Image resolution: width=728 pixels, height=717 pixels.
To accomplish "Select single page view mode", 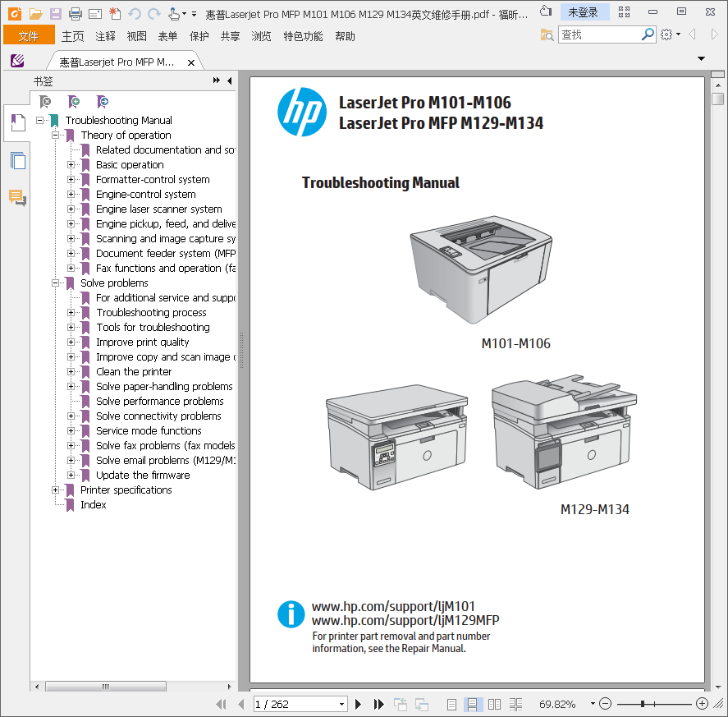I will click(x=451, y=705).
